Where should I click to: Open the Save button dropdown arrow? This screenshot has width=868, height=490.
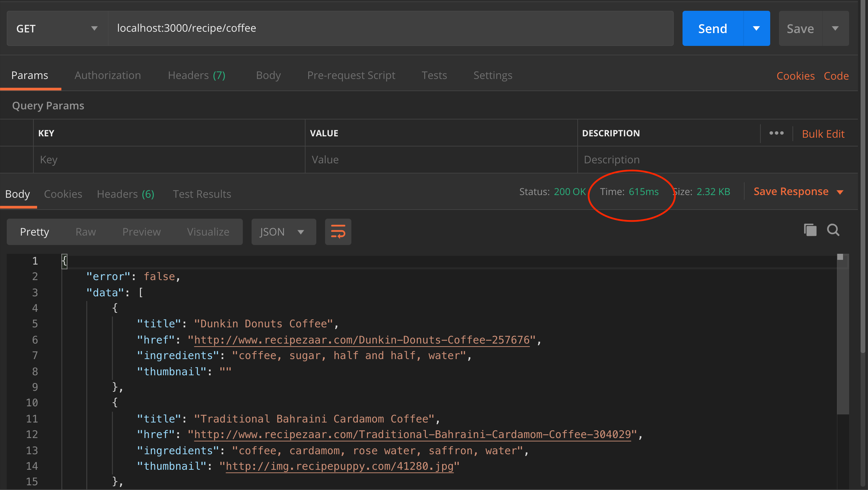click(835, 28)
